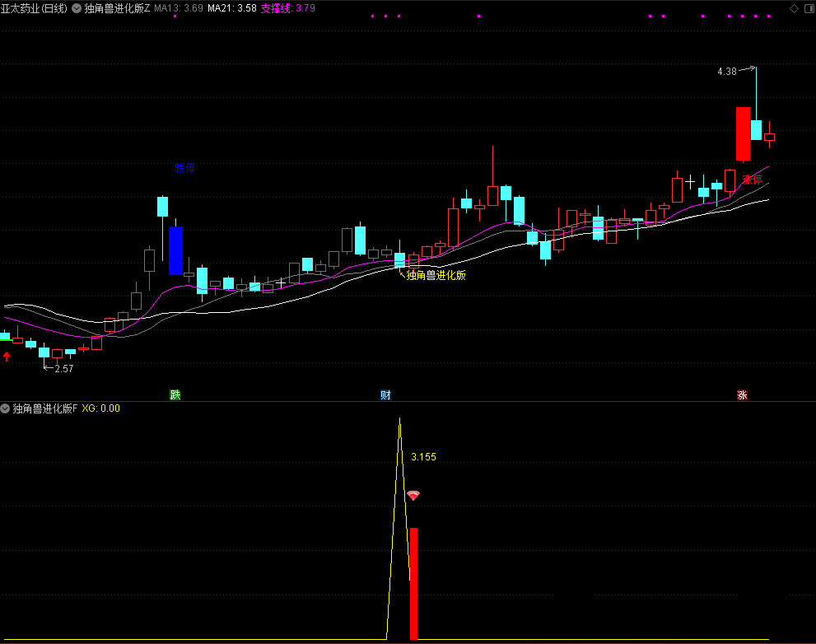Select the large blue 跌停 candlestick
This screenshot has height=644, width=816.
tap(175, 250)
